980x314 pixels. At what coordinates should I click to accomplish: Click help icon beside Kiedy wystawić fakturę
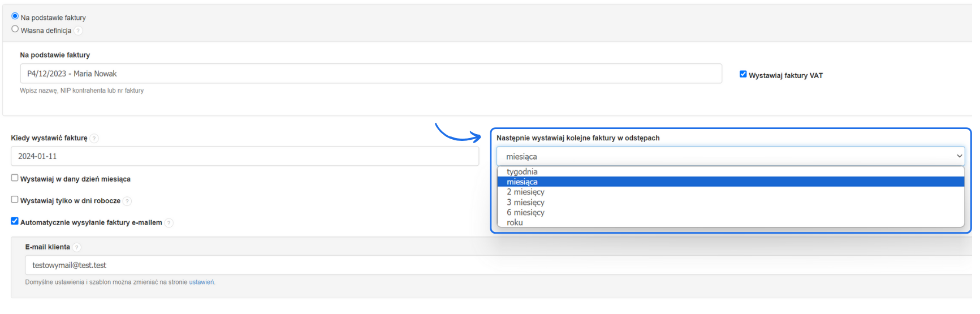(x=94, y=138)
